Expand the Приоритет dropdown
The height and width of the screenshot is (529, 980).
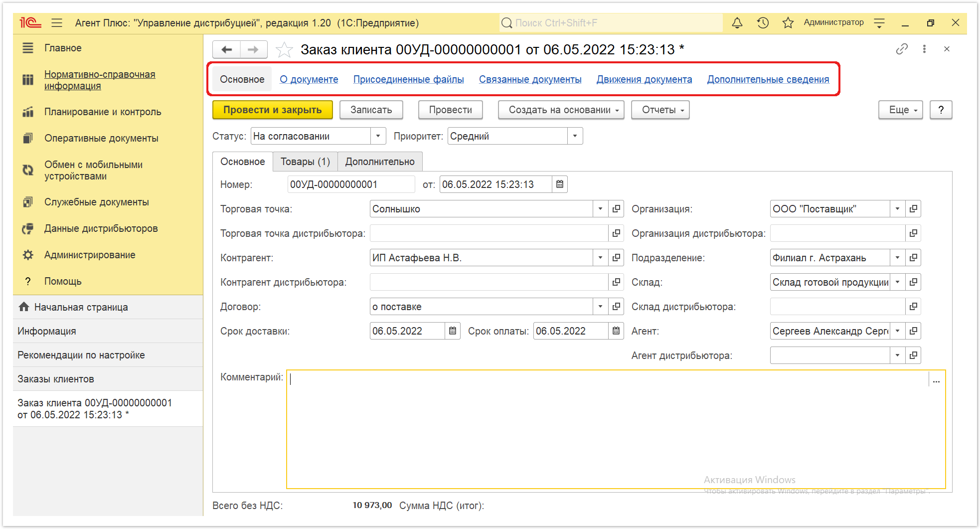click(x=575, y=136)
